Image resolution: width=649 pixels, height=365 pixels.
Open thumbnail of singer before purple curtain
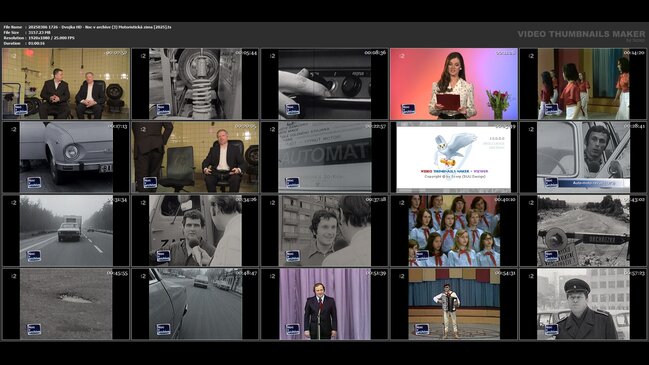324,304
